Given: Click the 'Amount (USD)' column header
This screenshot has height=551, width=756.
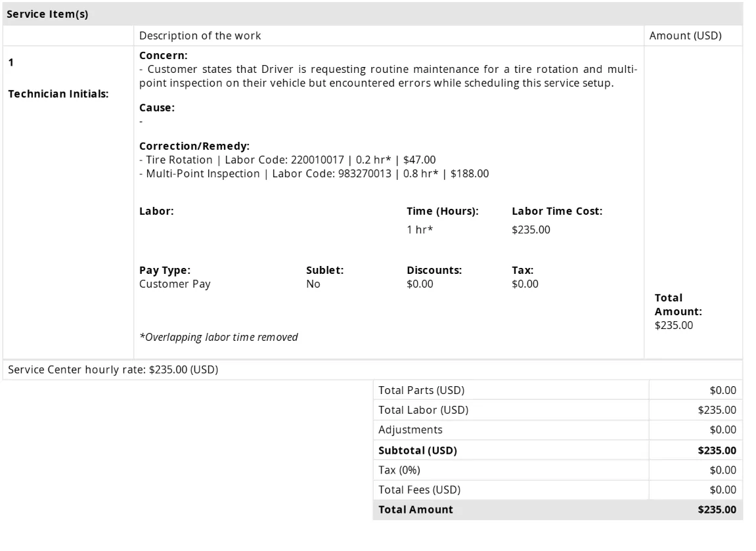Looking at the screenshot, I should 685,35.
